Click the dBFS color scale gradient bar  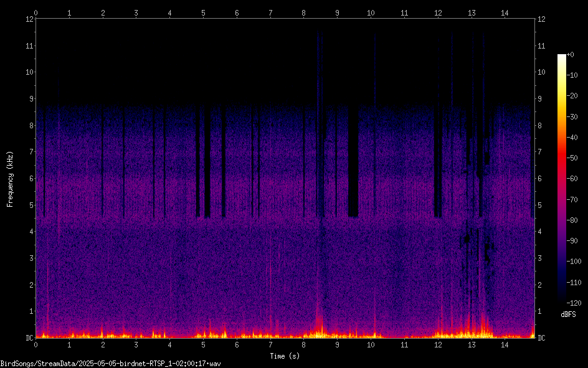(561, 178)
